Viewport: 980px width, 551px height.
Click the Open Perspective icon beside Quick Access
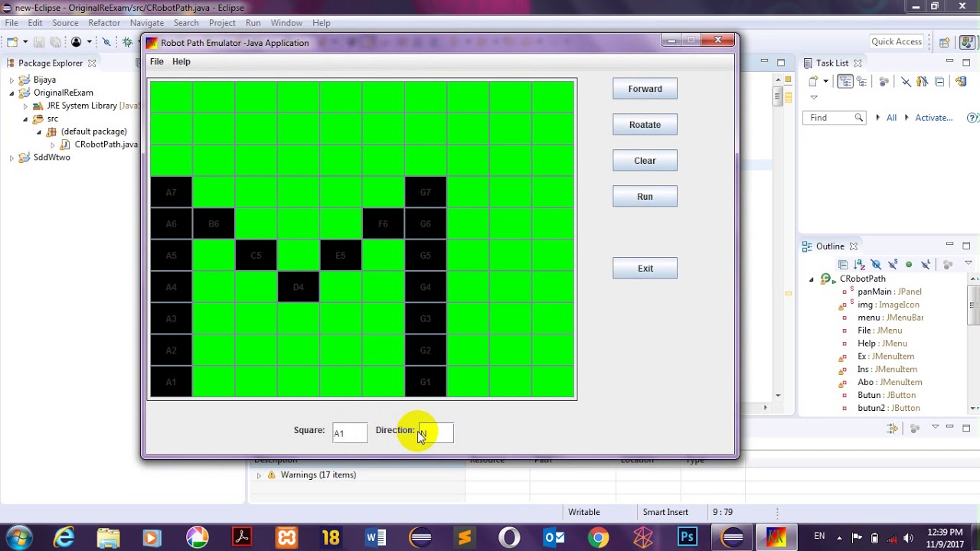coord(945,42)
